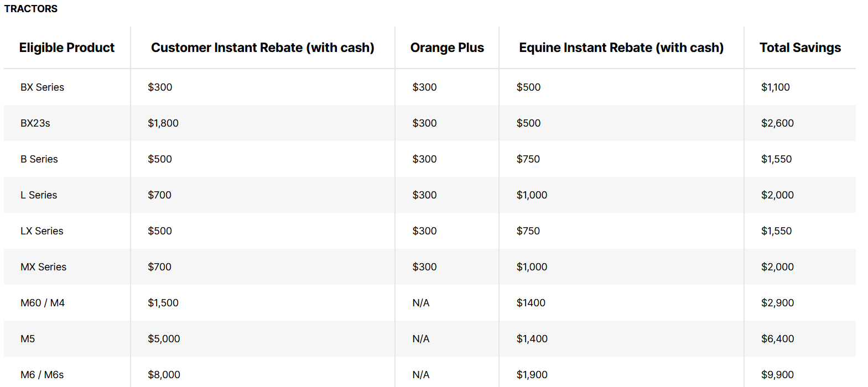Select Equine Instant Rebate (with cash) header
The height and width of the screenshot is (387, 868).
point(621,48)
